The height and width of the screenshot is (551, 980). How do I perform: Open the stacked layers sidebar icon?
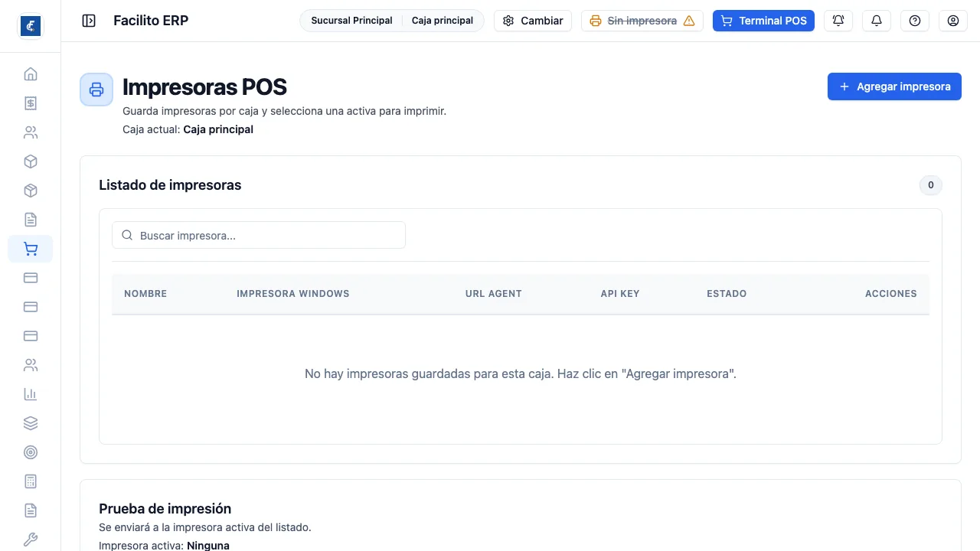[31, 423]
